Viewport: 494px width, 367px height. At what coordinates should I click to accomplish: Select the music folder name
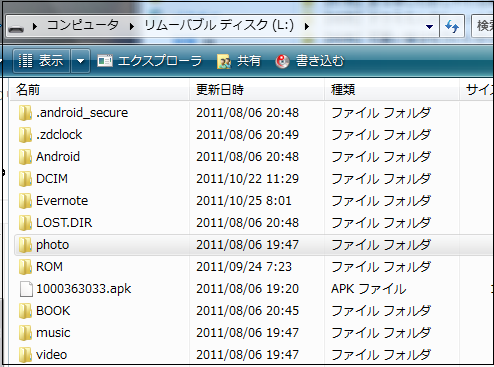tap(53, 333)
